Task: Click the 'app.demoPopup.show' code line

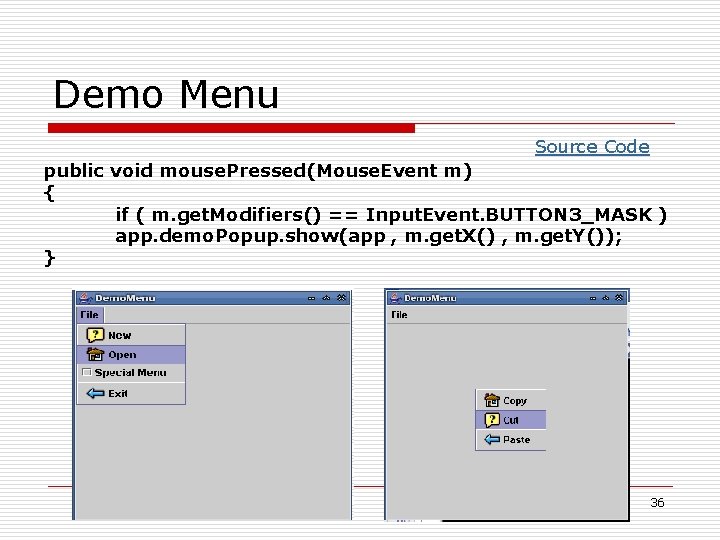Action: coord(368,236)
